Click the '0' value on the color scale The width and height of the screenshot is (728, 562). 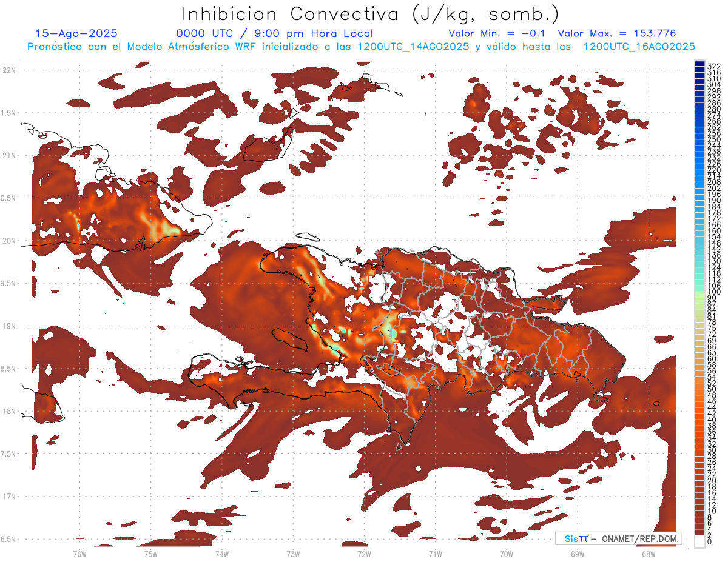(x=710, y=542)
